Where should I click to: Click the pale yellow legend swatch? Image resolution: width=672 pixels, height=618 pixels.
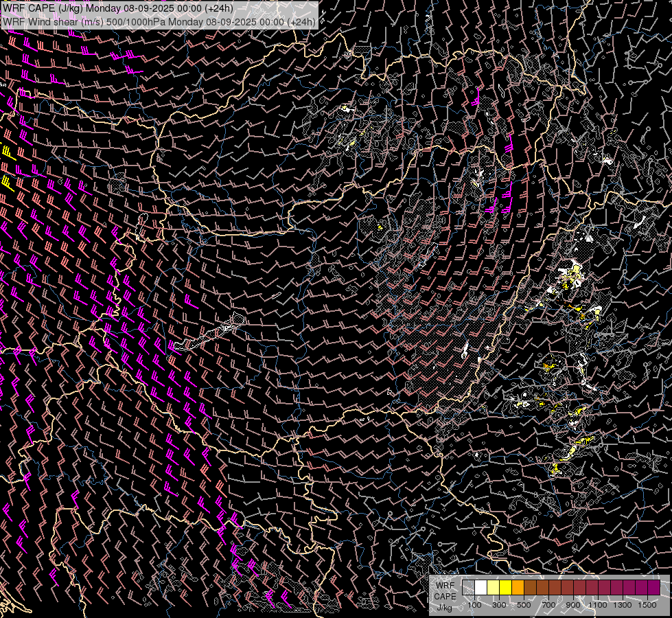point(494,588)
